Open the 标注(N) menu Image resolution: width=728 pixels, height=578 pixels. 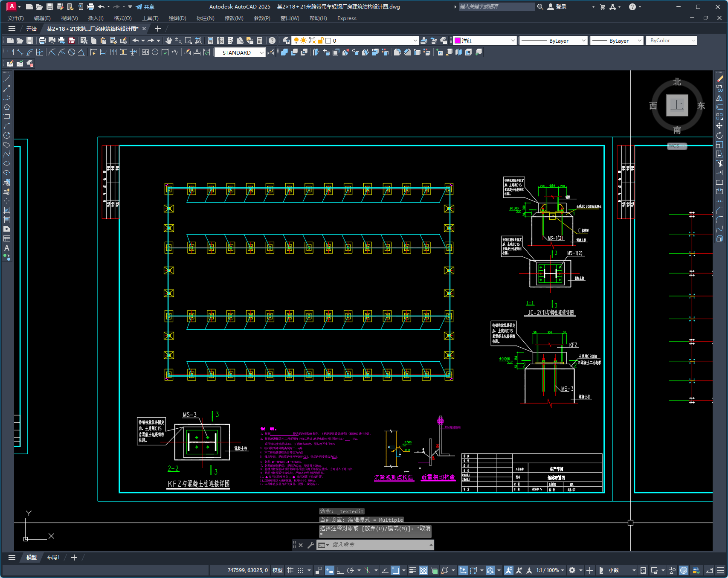tap(205, 18)
